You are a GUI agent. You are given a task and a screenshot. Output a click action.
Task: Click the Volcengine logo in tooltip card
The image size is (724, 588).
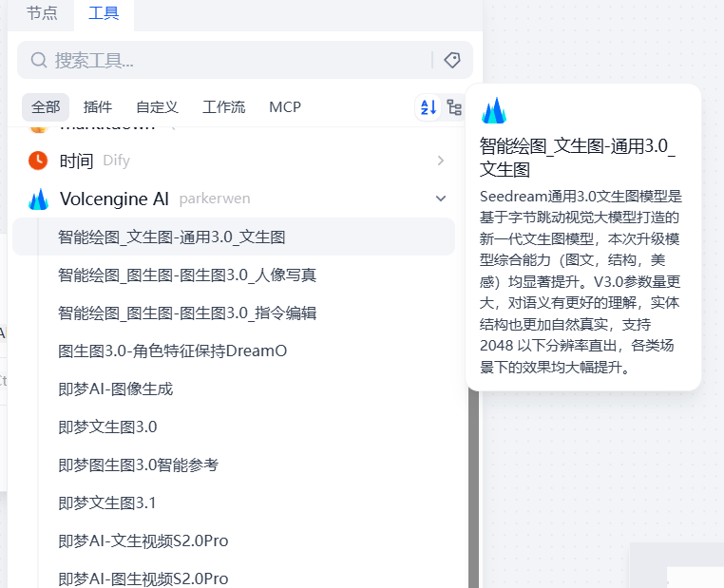(x=494, y=111)
